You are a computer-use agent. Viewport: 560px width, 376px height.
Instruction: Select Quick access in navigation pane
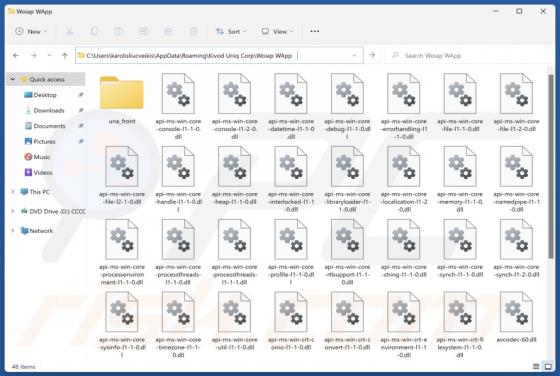coord(47,79)
